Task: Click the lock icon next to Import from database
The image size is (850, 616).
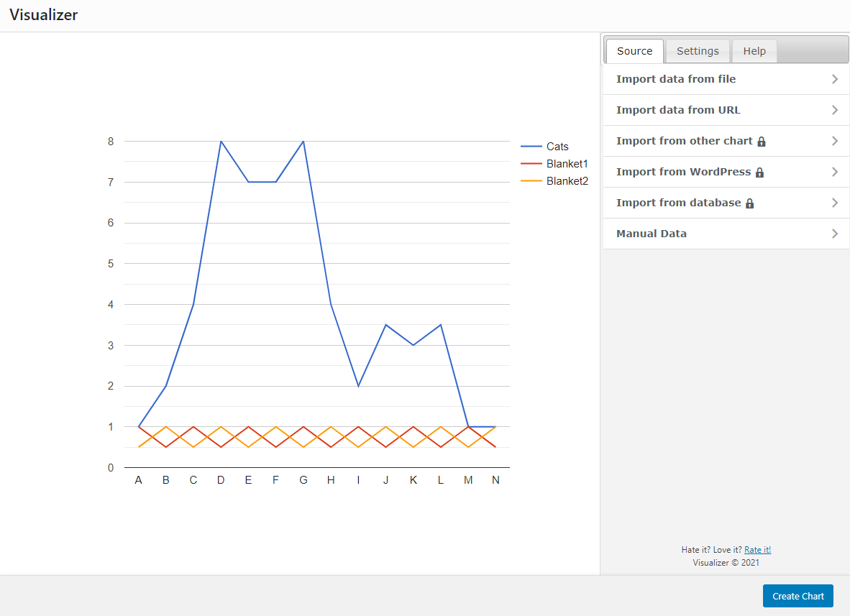Action: click(750, 203)
